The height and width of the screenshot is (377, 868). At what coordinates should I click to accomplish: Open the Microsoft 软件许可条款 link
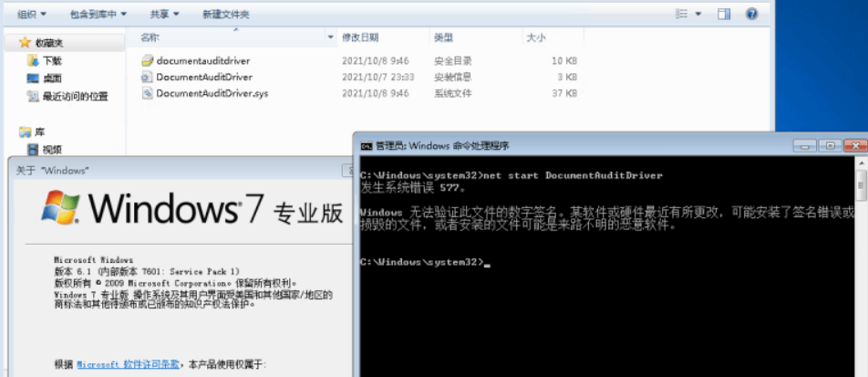pos(128,364)
